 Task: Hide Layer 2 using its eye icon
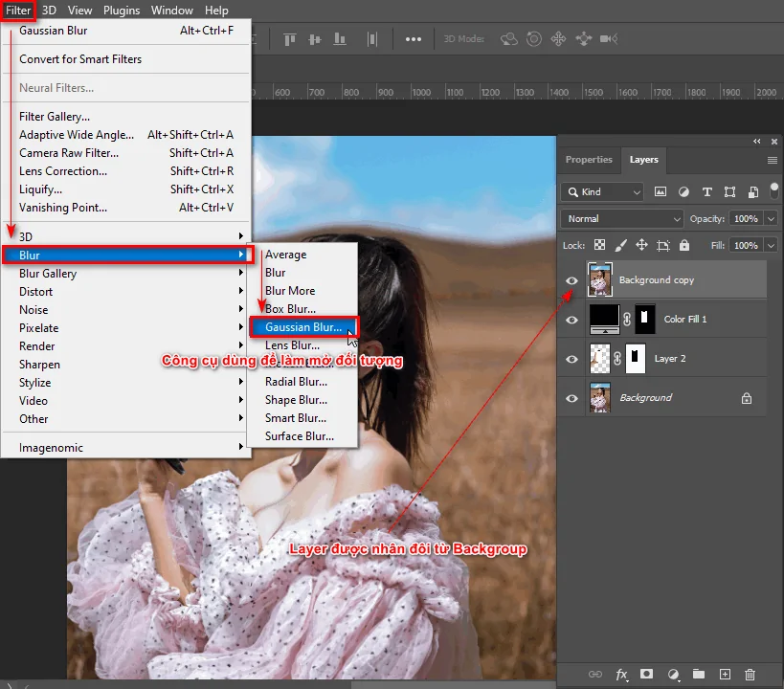pyautogui.click(x=571, y=359)
